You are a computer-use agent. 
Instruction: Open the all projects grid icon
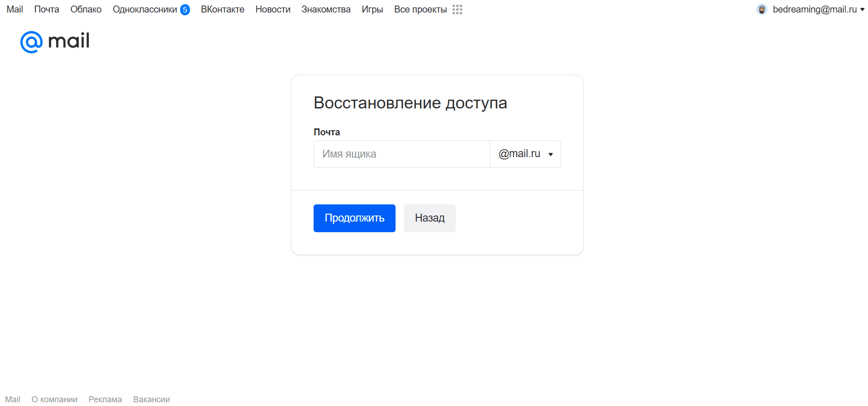pyautogui.click(x=457, y=10)
